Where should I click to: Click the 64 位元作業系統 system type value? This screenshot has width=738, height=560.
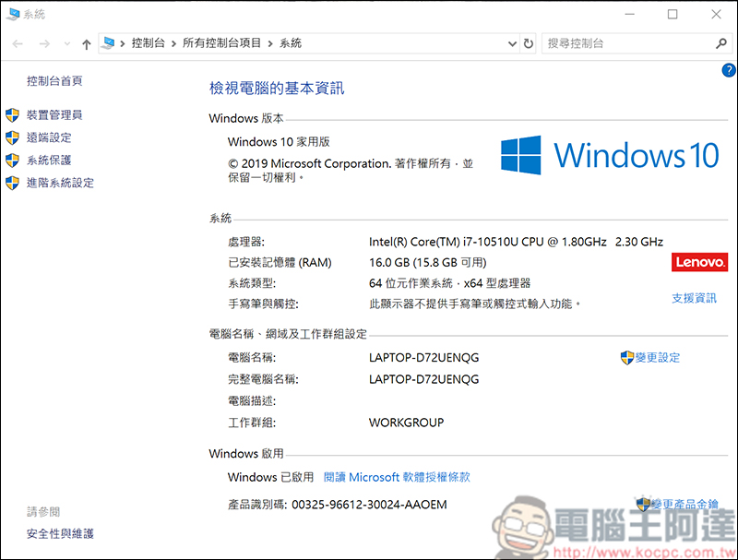coord(449,283)
